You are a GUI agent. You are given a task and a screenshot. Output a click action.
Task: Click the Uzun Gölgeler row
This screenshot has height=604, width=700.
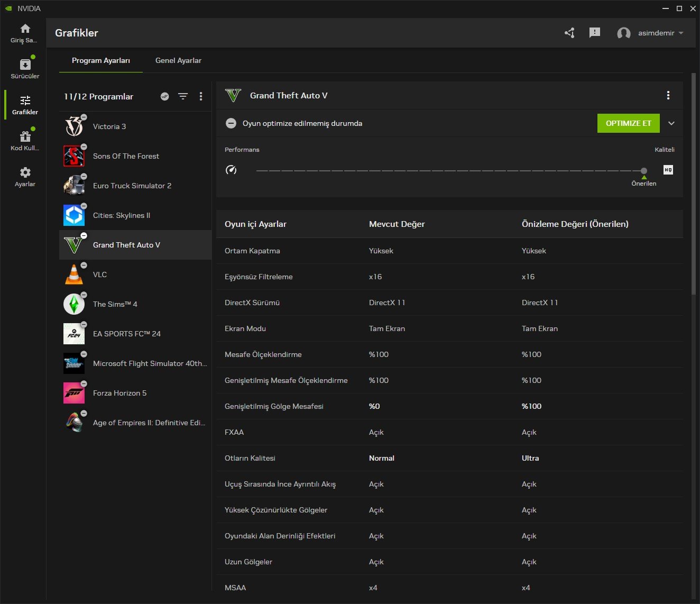(x=449, y=562)
